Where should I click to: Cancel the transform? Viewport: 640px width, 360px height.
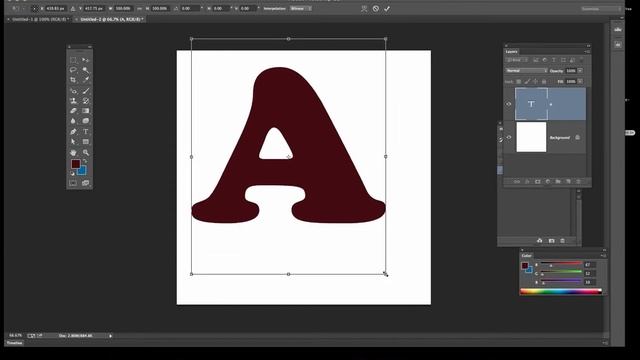pos(376,9)
